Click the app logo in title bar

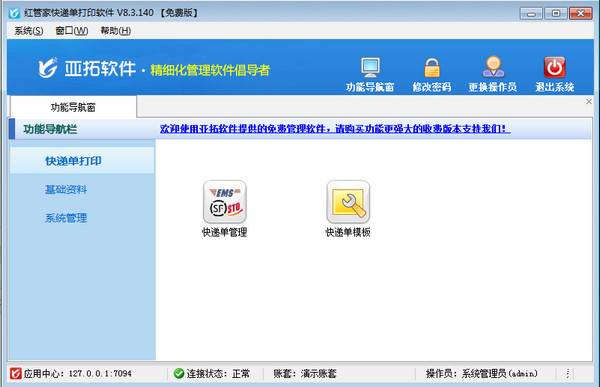(x=15, y=13)
